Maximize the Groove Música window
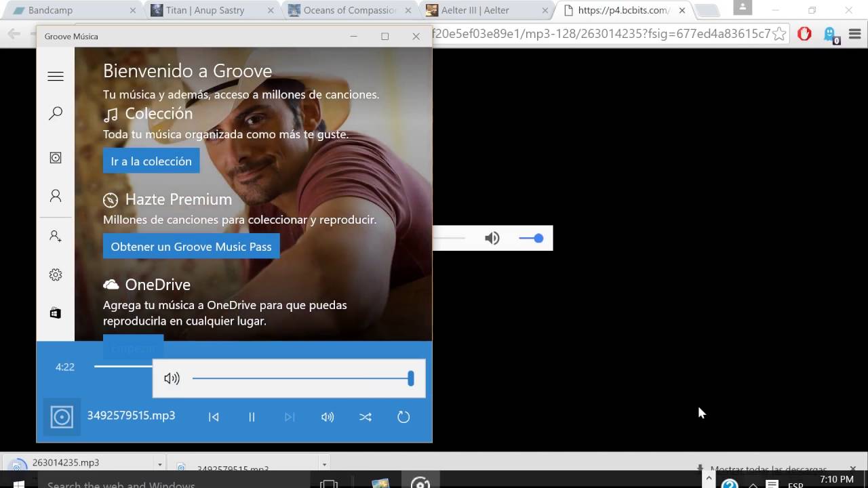Image resolution: width=868 pixels, height=488 pixels. coord(384,37)
